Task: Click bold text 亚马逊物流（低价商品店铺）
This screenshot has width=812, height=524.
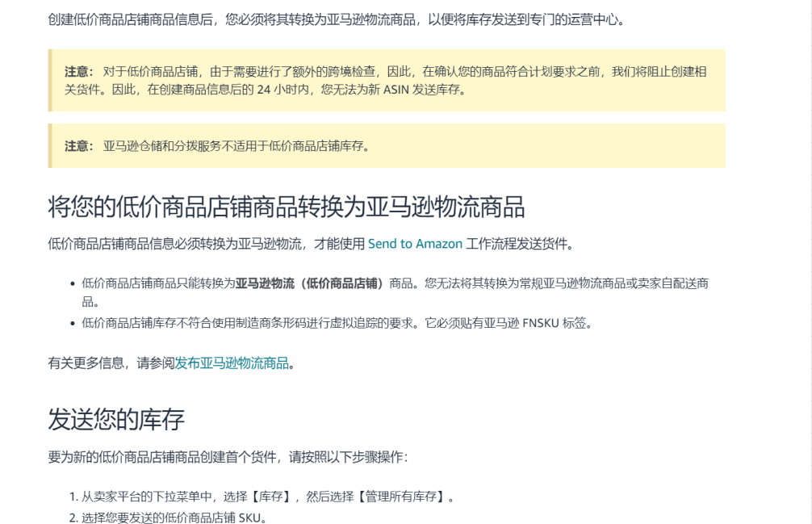Action: click(x=310, y=283)
